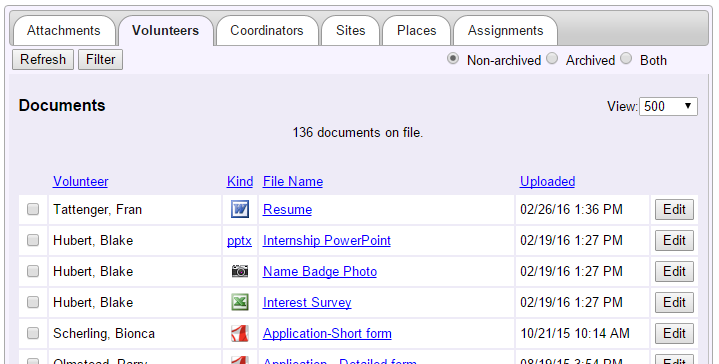Click the pptx kind link for Internship PowerPoint
Viewport: 719px width, 364px height.
(x=239, y=241)
